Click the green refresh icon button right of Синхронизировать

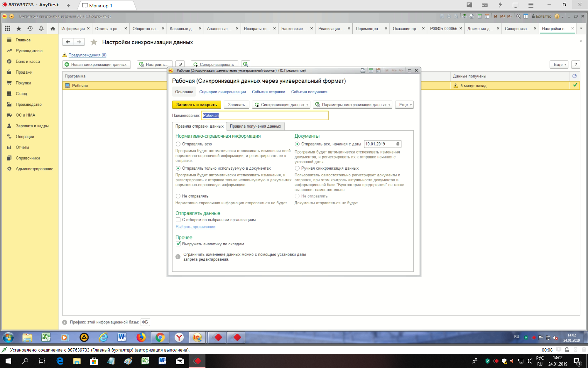[x=245, y=64]
